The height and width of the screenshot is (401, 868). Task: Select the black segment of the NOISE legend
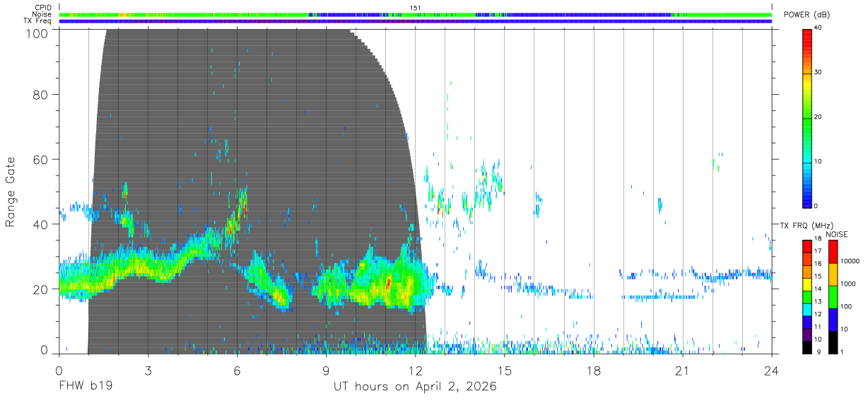click(x=833, y=342)
